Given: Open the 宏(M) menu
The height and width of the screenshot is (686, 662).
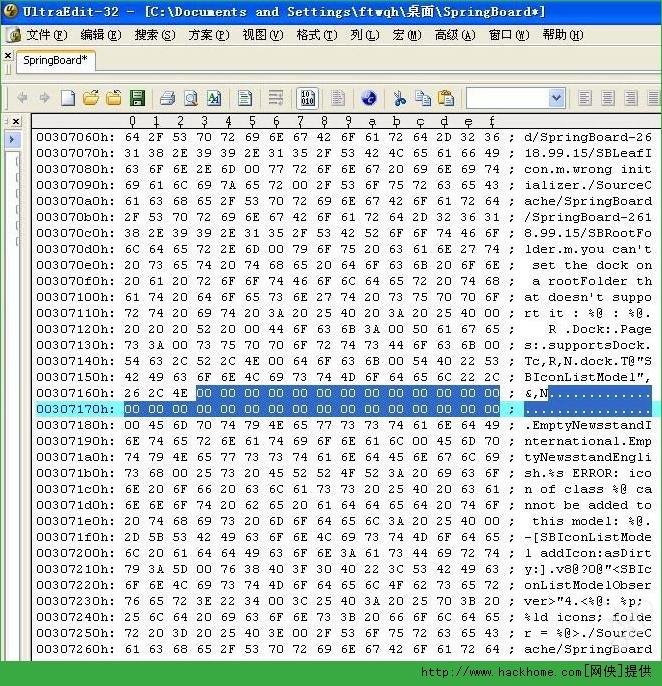Looking at the screenshot, I should (407, 35).
